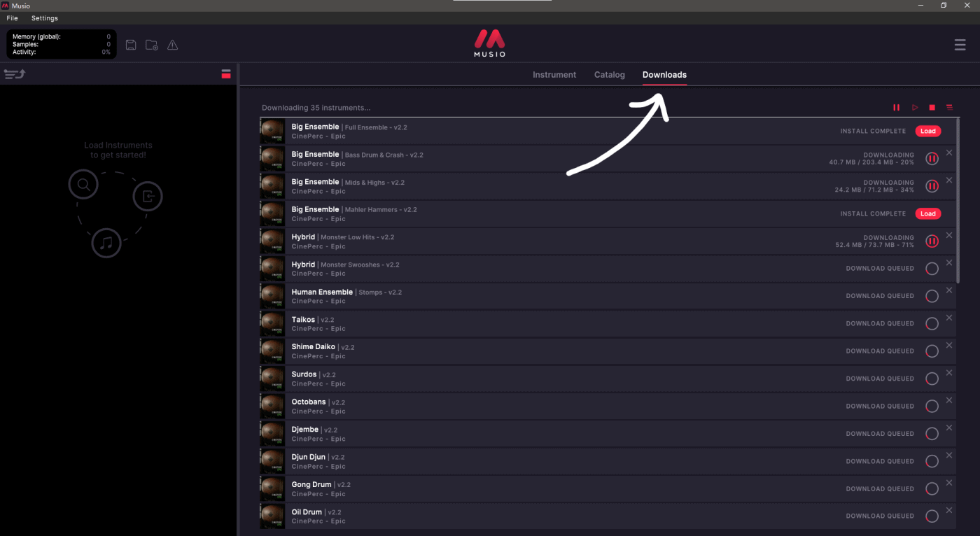Remove Surdos from the queue
The height and width of the screenshot is (536, 980).
pyautogui.click(x=949, y=372)
